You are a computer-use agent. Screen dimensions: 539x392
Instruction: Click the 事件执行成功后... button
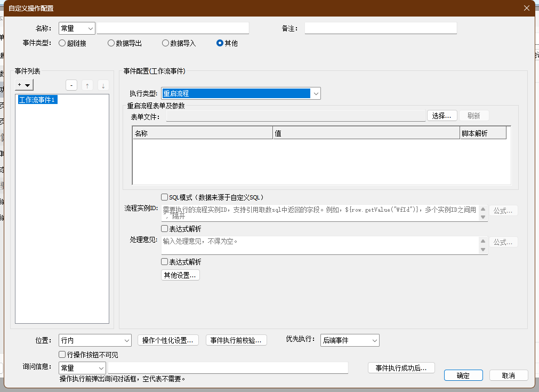401,368
